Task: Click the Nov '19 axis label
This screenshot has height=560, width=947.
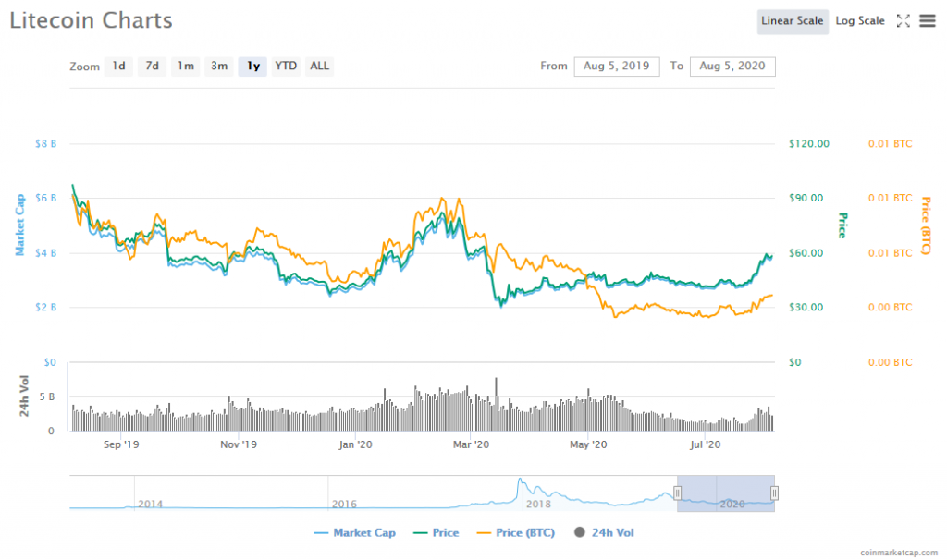Action: tap(238, 444)
